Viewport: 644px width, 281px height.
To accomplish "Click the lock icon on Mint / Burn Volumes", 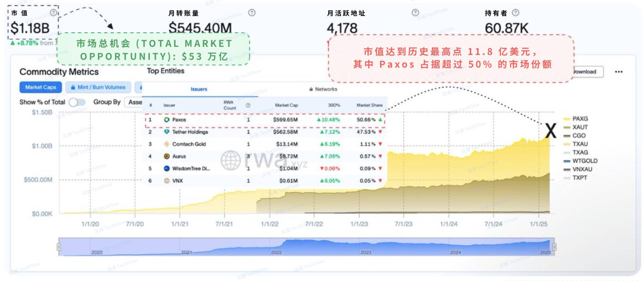I will (x=73, y=87).
